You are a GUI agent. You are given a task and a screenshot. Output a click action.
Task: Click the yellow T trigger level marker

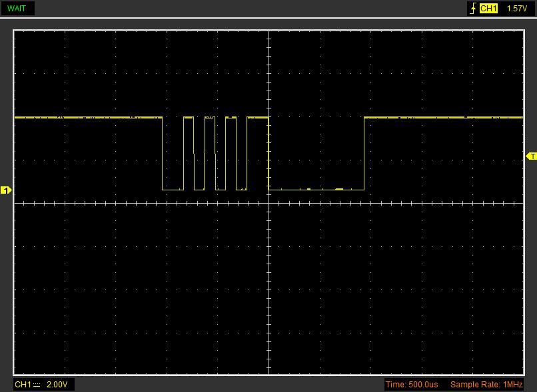point(531,156)
